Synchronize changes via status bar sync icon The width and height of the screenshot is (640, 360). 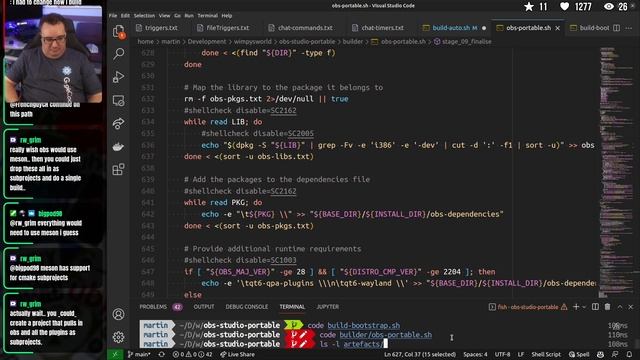162,354
